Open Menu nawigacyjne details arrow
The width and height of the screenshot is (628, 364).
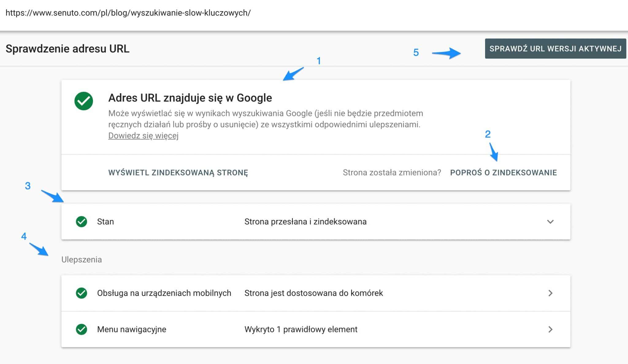550,329
